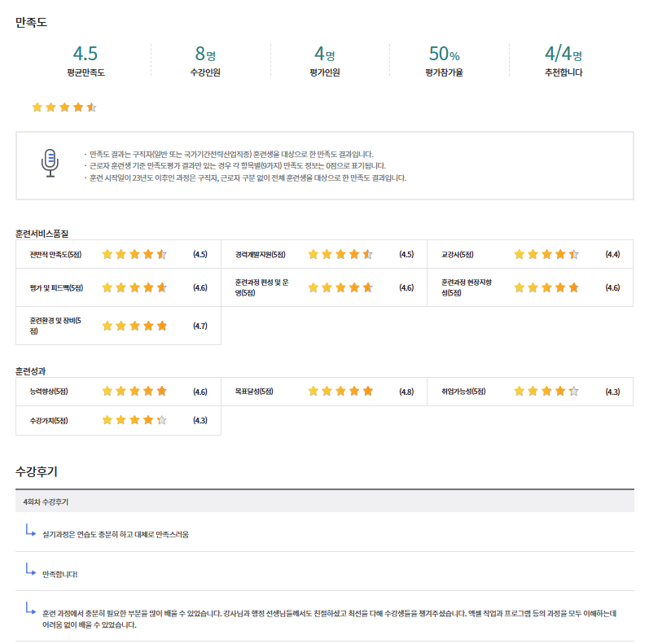Click the 50% 평가참가율 value
The image size is (649, 644).
pyautogui.click(x=444, y=55)
